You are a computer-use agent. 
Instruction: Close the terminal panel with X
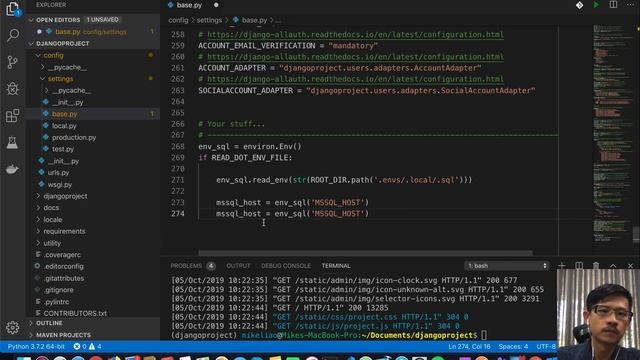[630, 266]
